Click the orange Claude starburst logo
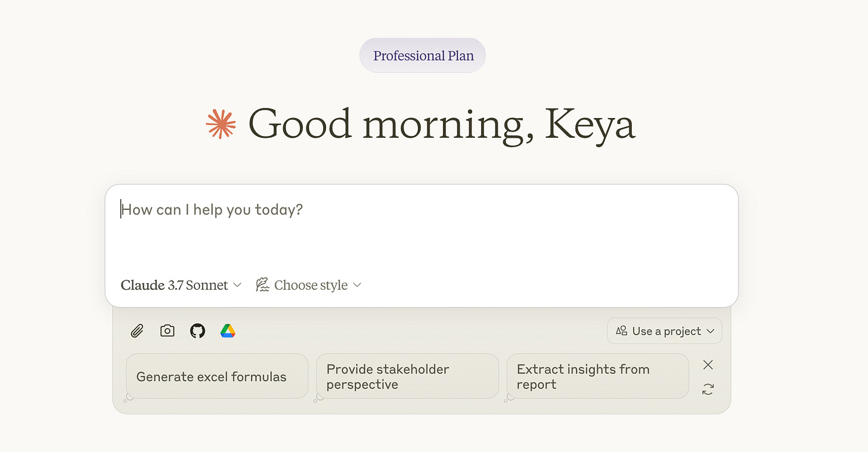The height and width of the screenshot is (452, 868). (x=221, y=124)
